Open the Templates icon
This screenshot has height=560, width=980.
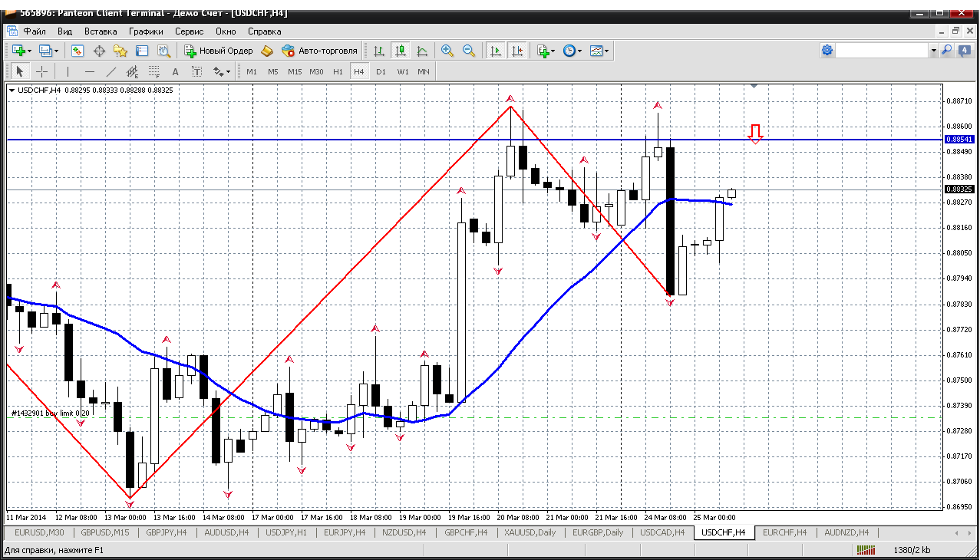point(596,51)
